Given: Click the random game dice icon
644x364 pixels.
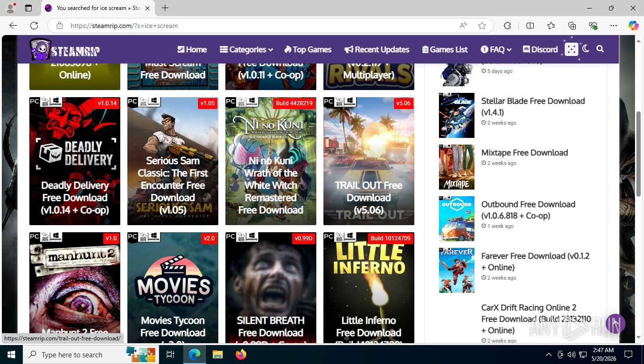Looking at the screenshot, I should pos(572,49).
